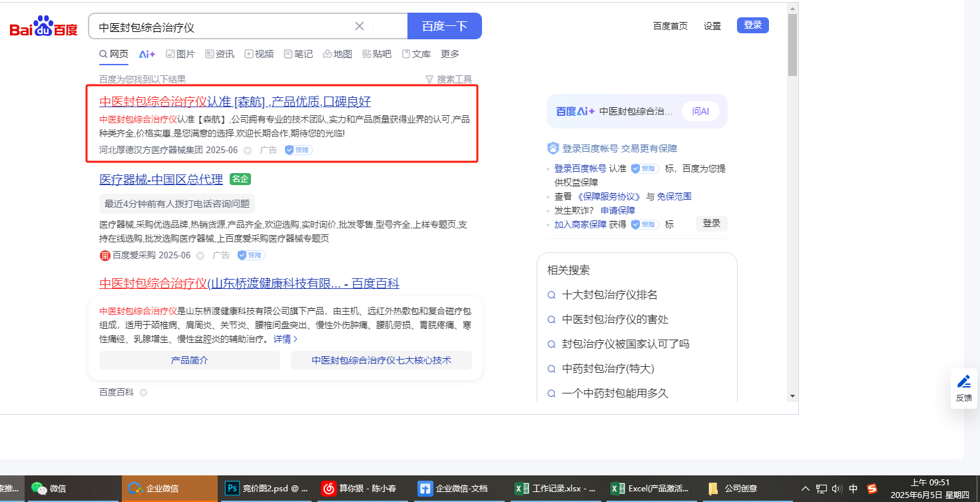Screen dimensions: 980x502
Task: Show hidden system tray icons
Action: tap(805, 488)
